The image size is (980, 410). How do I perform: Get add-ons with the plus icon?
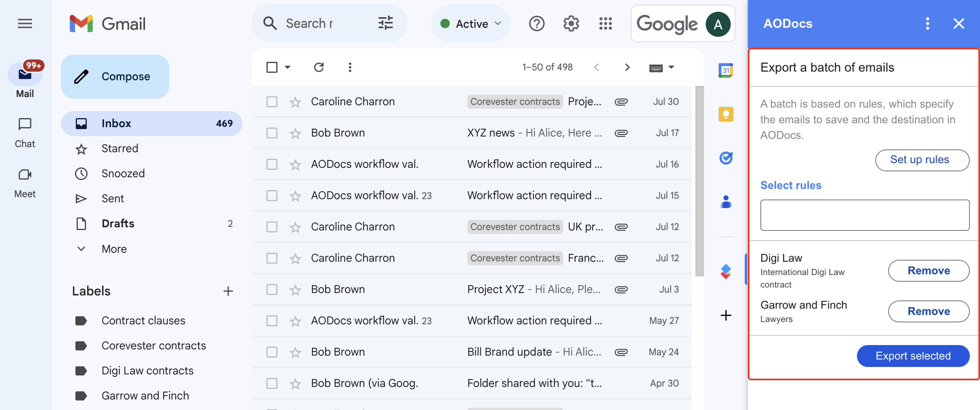(726, 315)
